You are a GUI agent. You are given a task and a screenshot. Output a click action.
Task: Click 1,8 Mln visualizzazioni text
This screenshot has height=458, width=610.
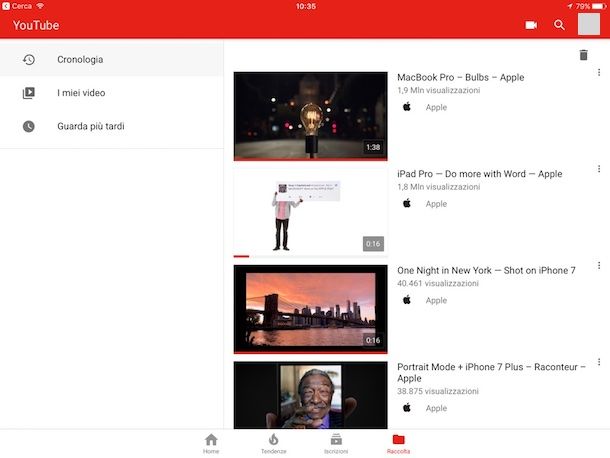(438, 187)
